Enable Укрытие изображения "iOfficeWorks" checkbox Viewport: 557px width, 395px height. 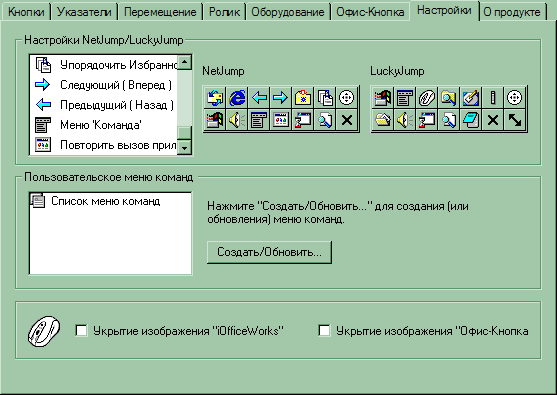[81, 331]
